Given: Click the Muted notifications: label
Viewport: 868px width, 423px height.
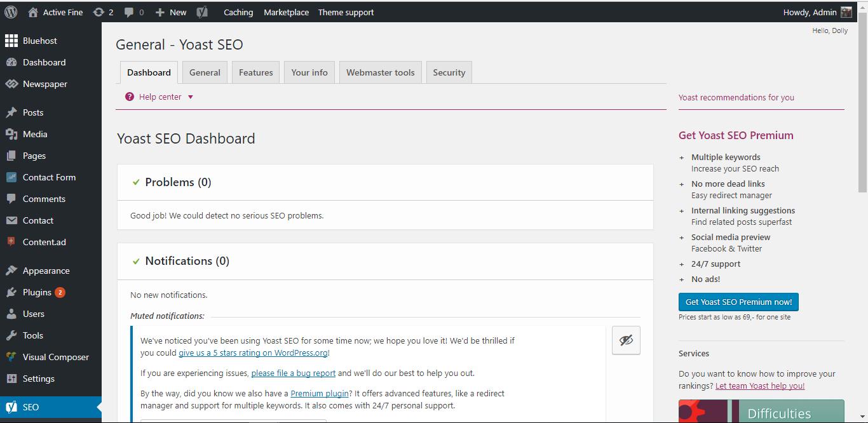Looking at the screenshot, I should pyautogui.click(x=167, y=316).
